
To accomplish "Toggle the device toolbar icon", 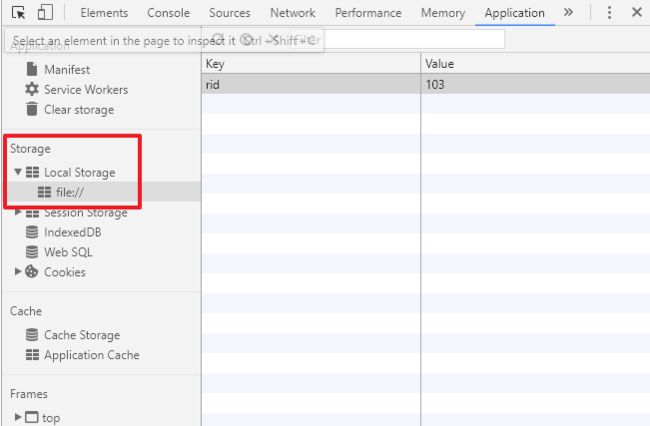I will [45, 12].
